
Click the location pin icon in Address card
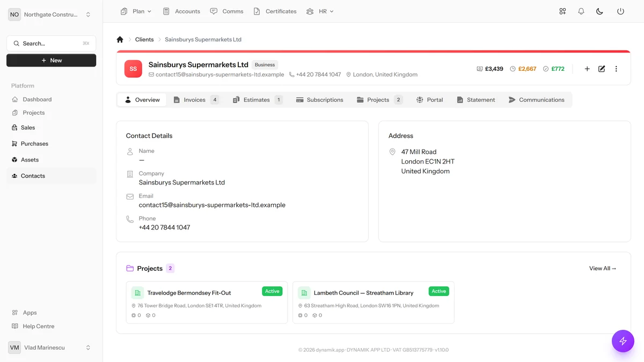[392, 152]
